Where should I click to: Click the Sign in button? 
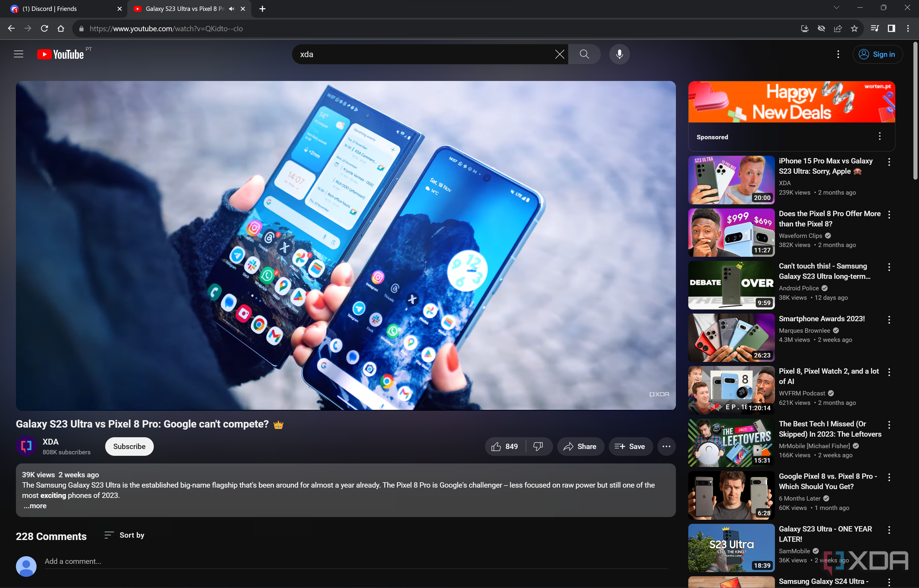(x=877, y=54)
